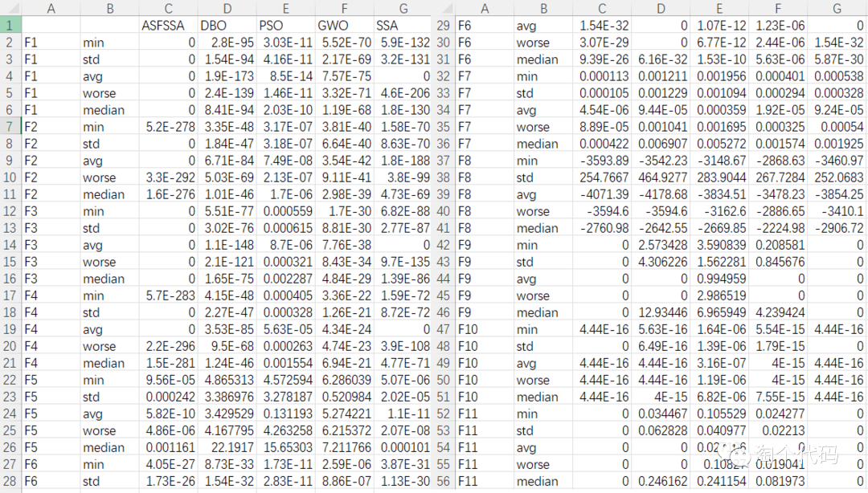The image size is (868, 493).
Task: Click row header 47
Action: [x=444, y=329]
